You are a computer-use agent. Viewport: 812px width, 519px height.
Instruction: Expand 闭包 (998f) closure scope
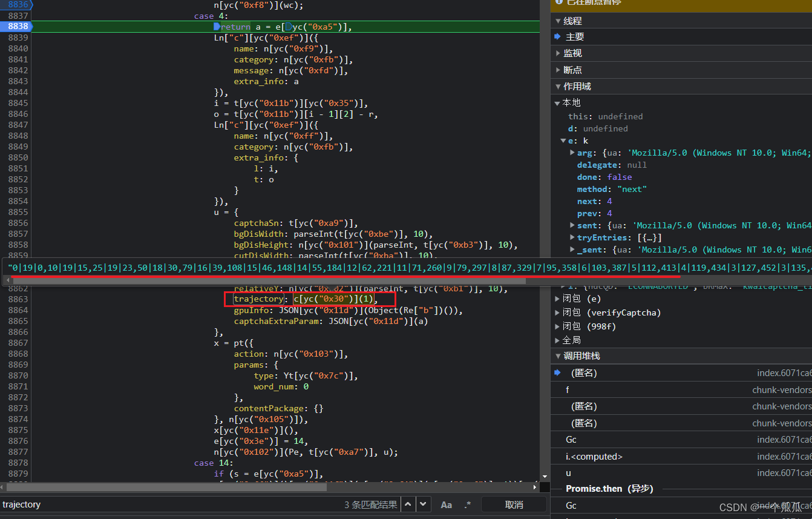[x=557, y=326]
